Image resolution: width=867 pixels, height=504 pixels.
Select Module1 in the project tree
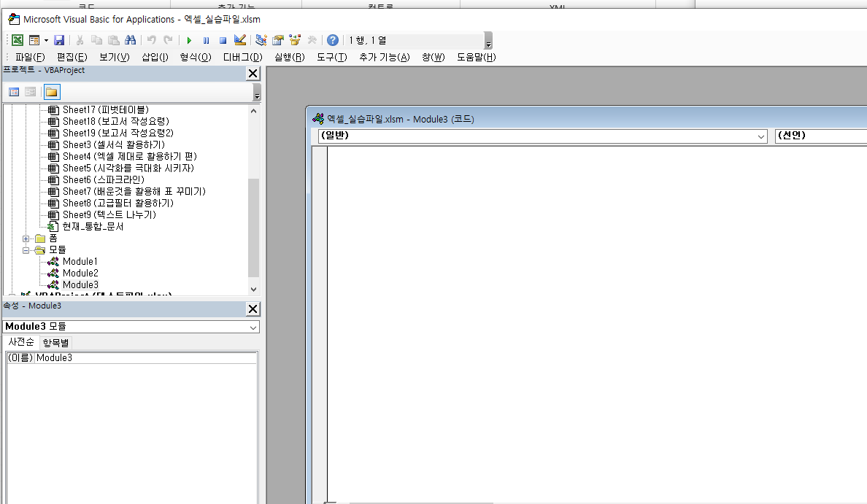click(x=80, y=261)
